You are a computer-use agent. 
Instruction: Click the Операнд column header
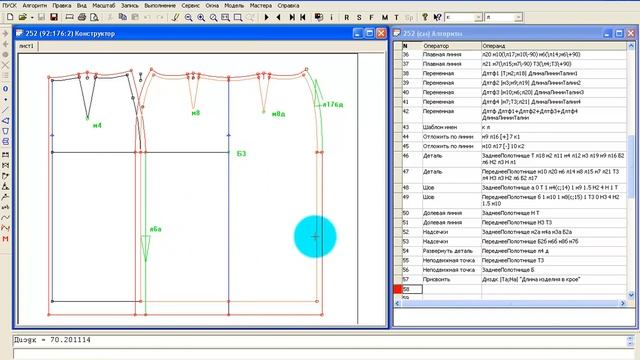point(553,46)
